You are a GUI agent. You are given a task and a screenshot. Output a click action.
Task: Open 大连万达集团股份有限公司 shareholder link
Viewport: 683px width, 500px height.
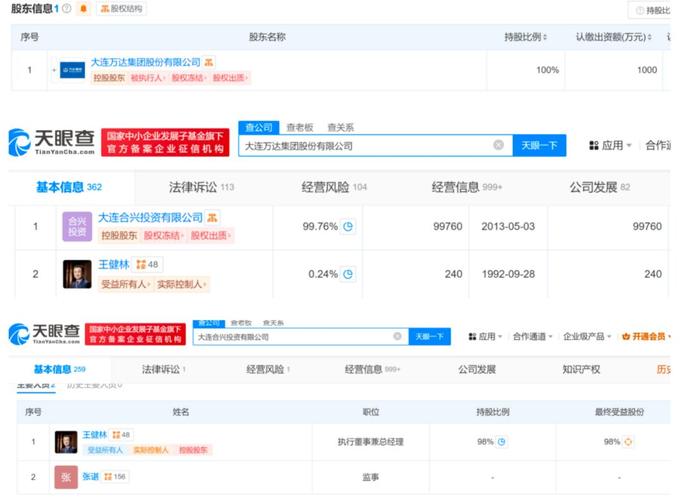(x=145, y=62)
